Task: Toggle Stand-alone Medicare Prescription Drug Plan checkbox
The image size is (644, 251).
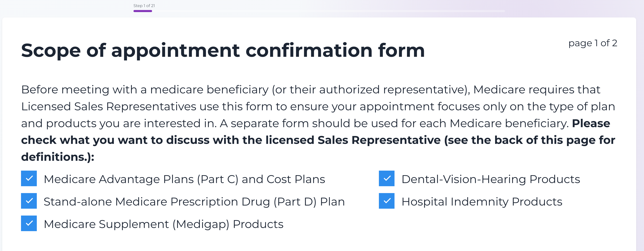Action: (x=29, y=201)
